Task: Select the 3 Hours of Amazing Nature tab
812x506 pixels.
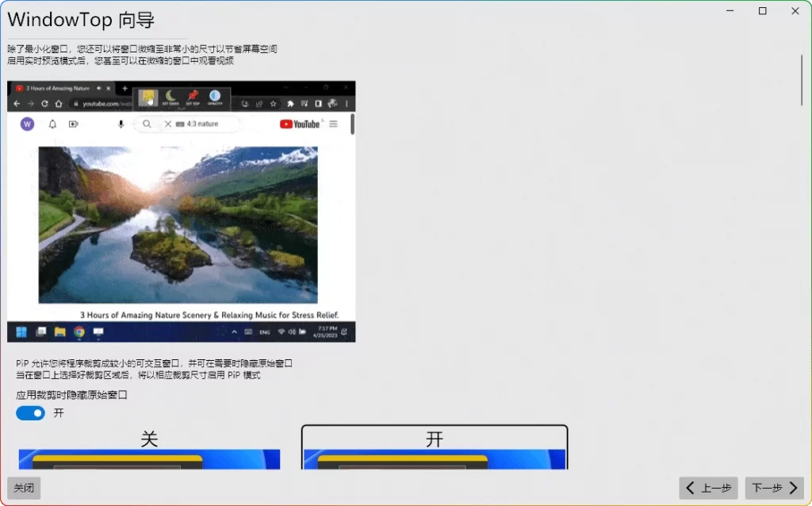Action: [x=59, y=89]
